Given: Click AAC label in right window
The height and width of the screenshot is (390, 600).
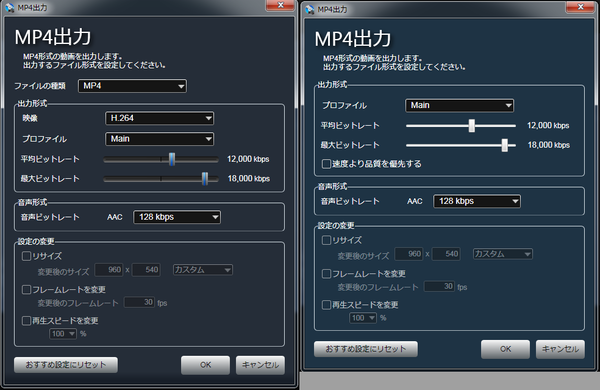Looking at the screenshot, I should 415,201.
